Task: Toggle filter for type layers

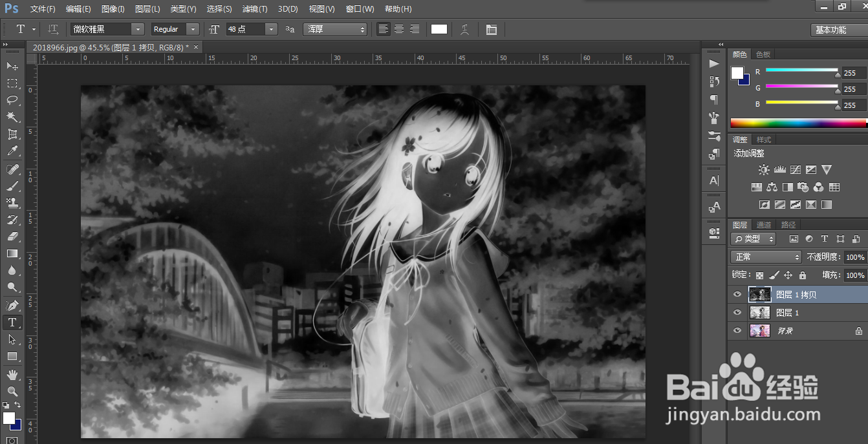Action: pyautogui.click(x=824, y=239)
